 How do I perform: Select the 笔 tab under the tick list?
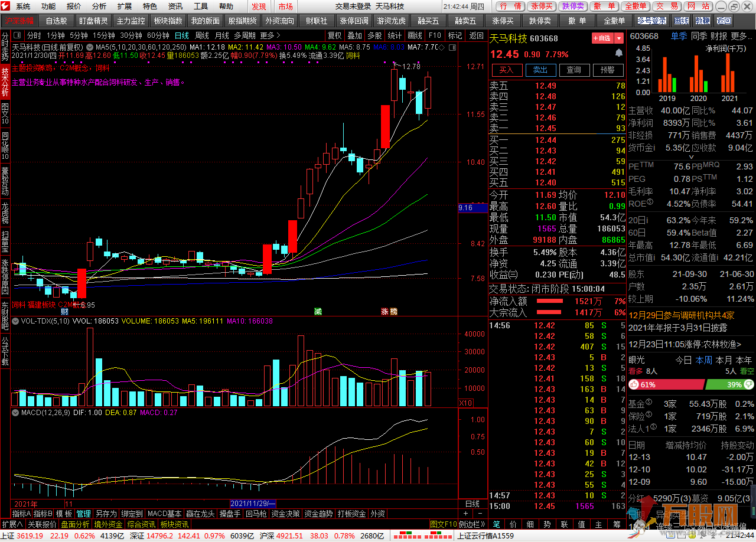(x=496, y=524)
